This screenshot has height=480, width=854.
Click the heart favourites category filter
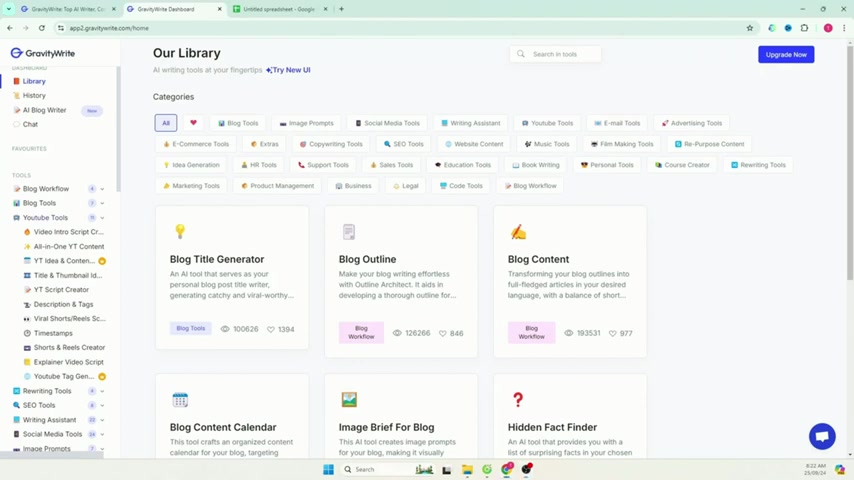[x=193, y=123]
